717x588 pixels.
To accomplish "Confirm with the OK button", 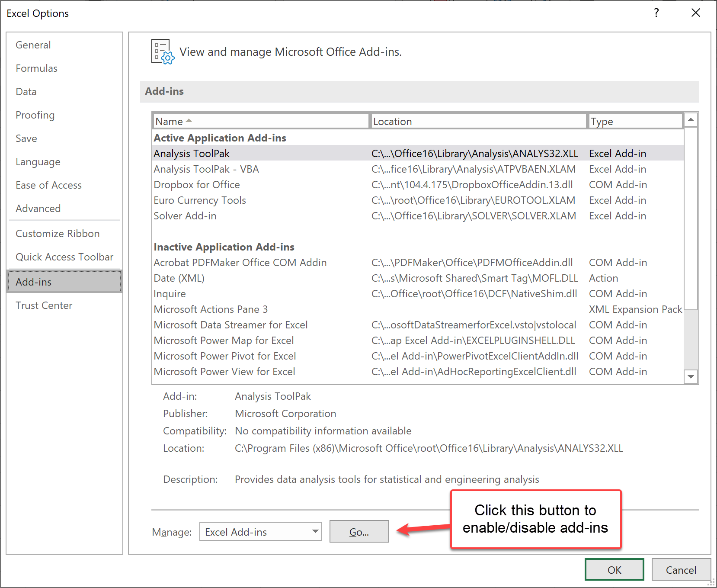I will pos(614,570).
